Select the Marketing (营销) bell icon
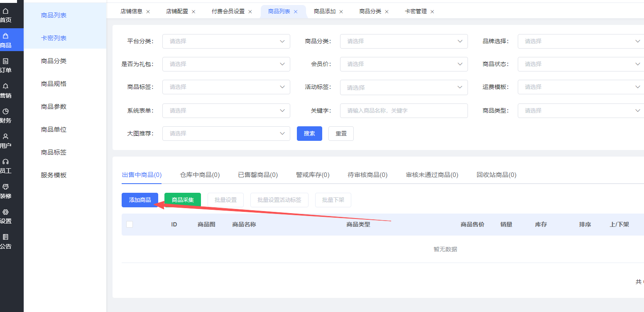The width and height of the screenshot is (644, 312). pyautogui.click(x=5, y=86)
